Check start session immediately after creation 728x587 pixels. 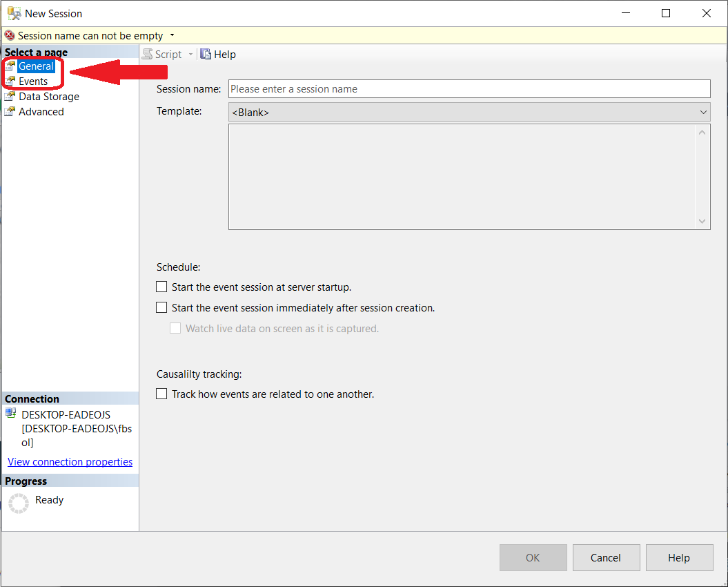pyautogui.click(x=161, y=307)
